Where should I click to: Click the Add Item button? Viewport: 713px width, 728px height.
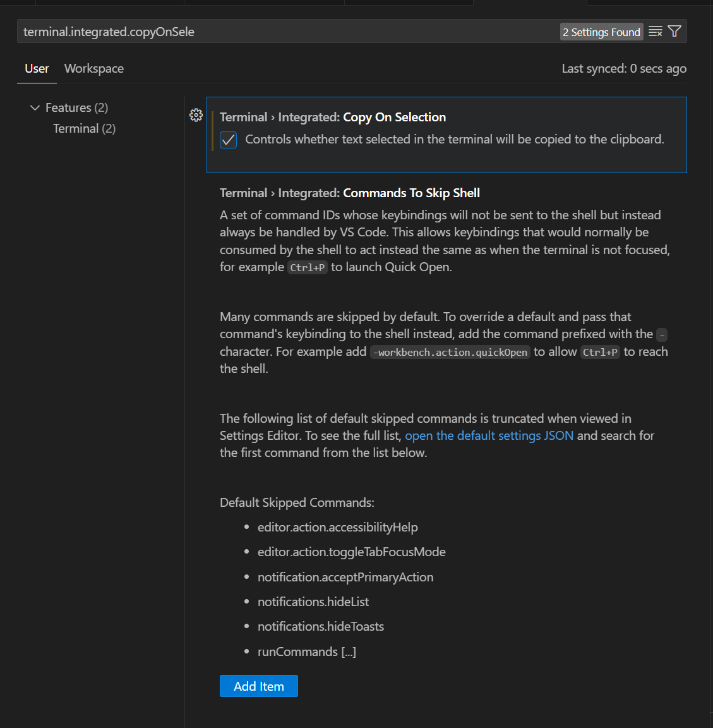point(259,686)
